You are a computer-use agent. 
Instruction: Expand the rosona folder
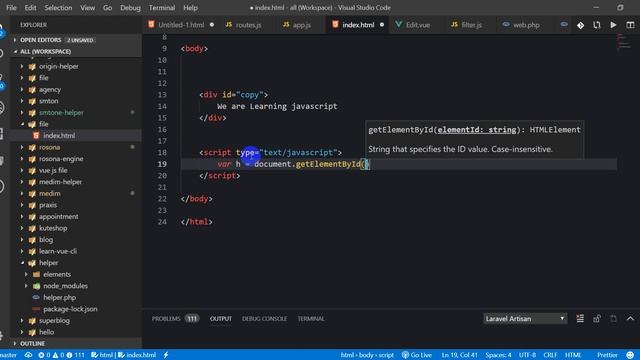pyautogui.click(x=49, y=147)
